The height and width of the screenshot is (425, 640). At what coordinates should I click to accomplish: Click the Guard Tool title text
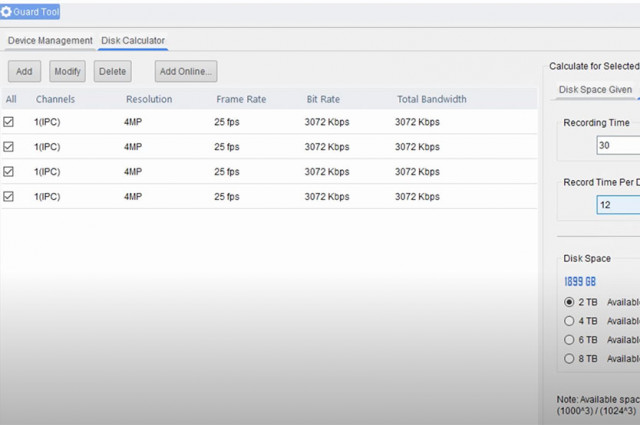pos(36,12)
